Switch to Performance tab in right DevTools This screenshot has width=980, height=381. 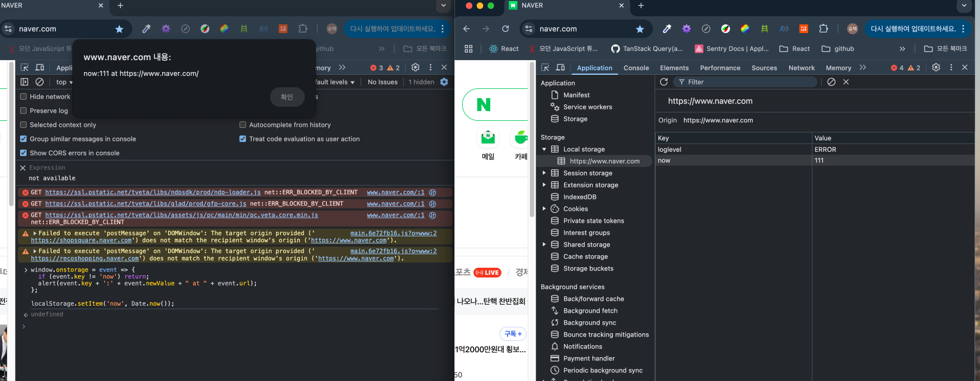pyautogui.click(x=720, y=68)
